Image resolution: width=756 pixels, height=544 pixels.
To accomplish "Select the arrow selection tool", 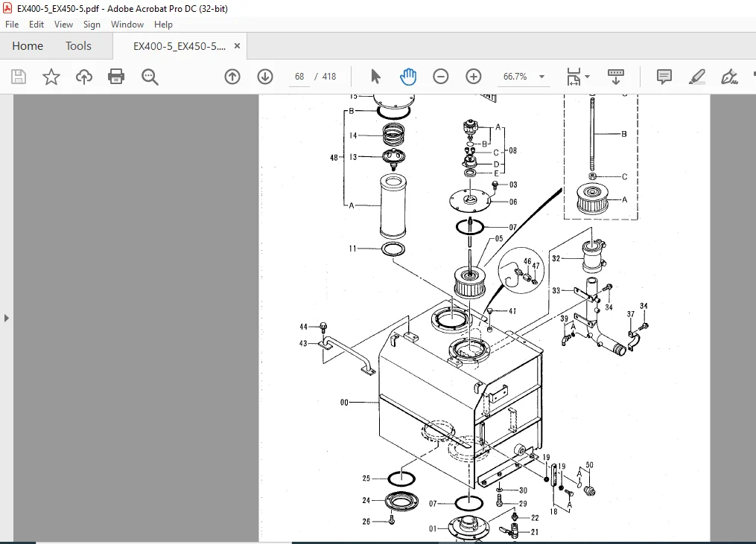I will (375, 77).
